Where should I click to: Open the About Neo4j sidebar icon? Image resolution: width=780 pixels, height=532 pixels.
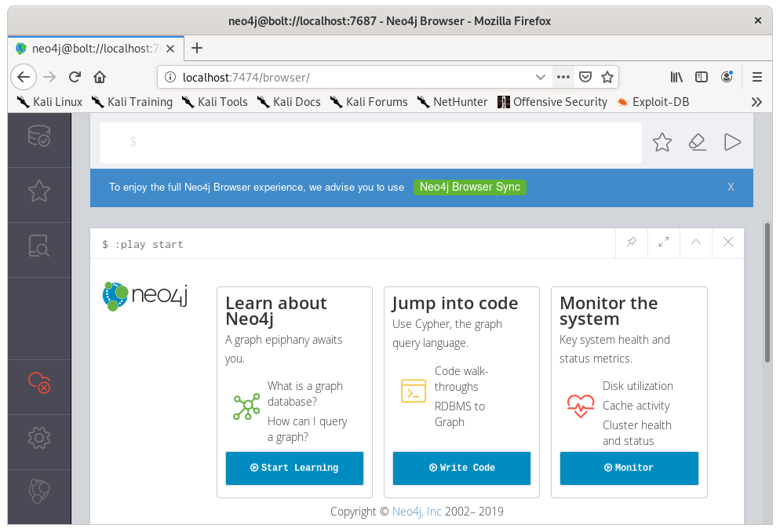38,491
